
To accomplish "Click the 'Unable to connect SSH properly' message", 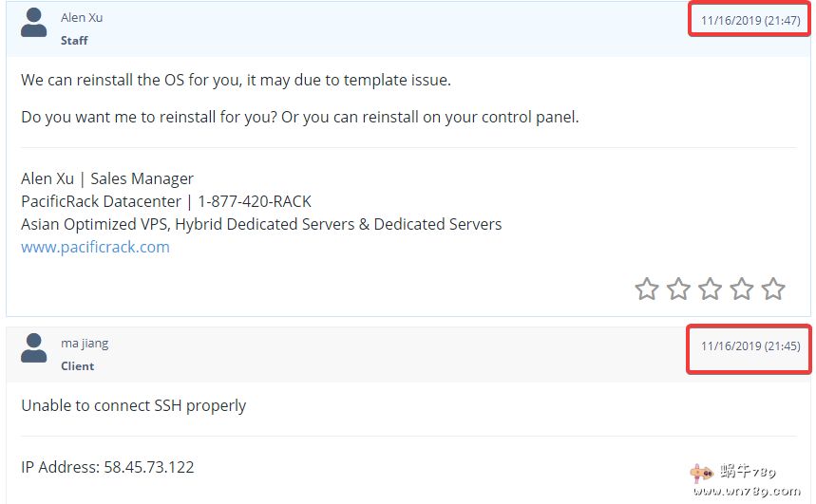I will click(x=133, y=405).
